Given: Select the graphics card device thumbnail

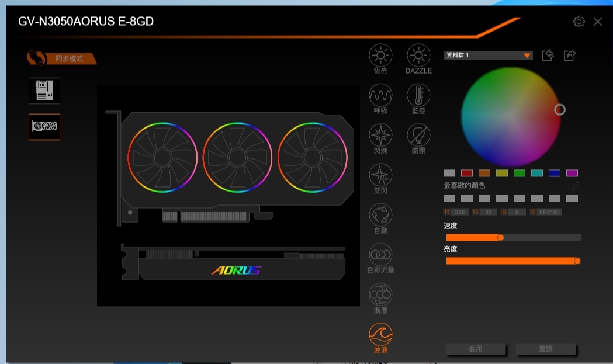Looking at the screenshot, I should coord(44,127).
